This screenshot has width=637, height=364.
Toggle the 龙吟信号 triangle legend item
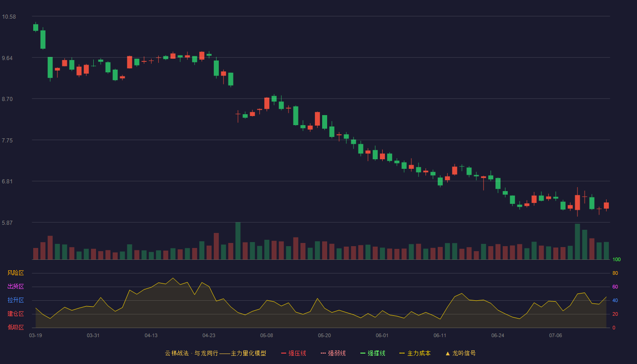click(x=460, y=353)
